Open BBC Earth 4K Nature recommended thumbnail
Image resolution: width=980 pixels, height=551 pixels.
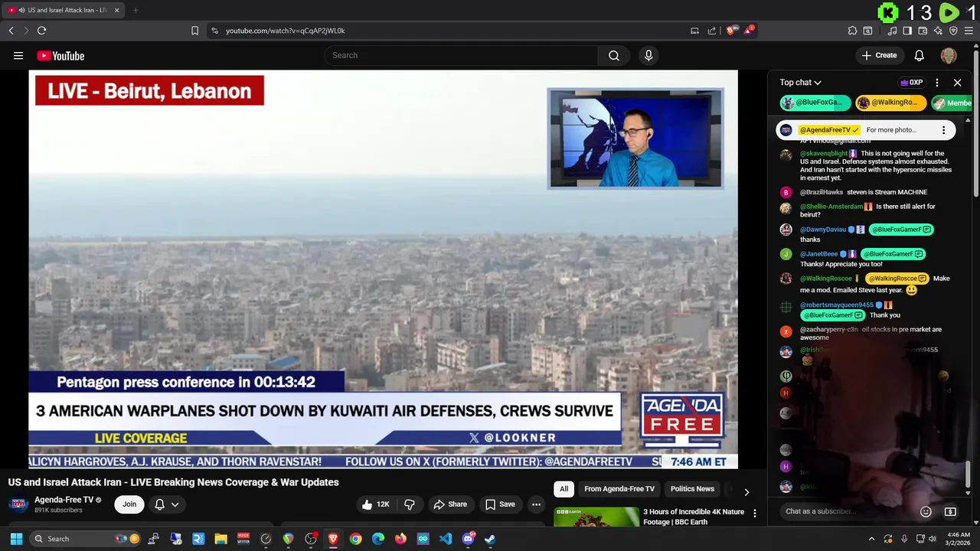click(x=596, y=517)
